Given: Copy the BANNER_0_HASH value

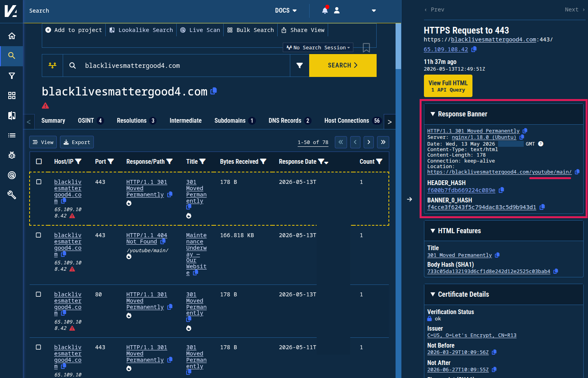Looking at the screenshot, I should (x=542, y=207).
